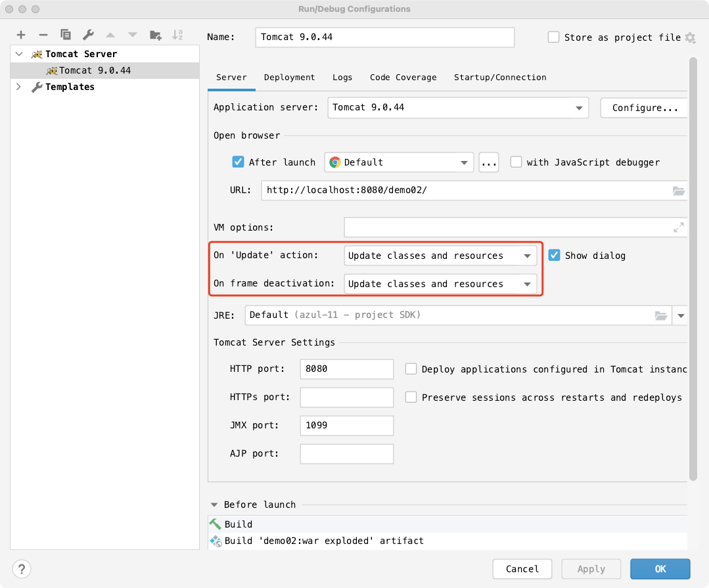Expand the Templates tree node
This screenshot has height=588, width=709.
click(18, 86)
